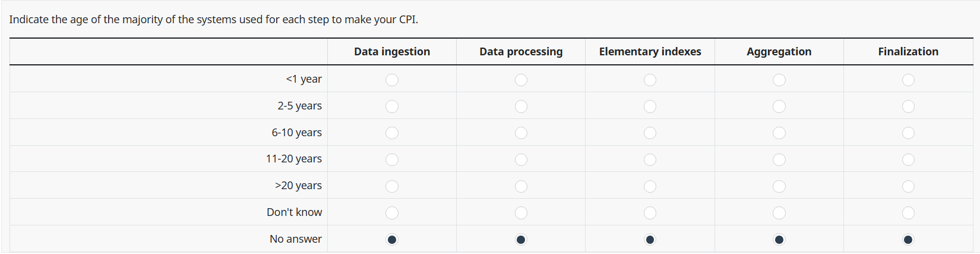Image resolution: width=980 pixels, height=254 pixels.
Task: Select <1 year for Data ingestion
Action: 392,80
